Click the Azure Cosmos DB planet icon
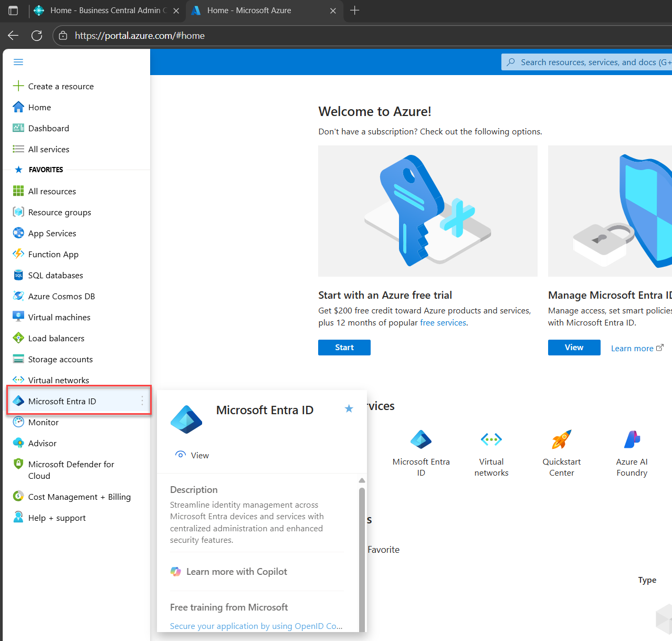The image size is (672, 641). pos(18,296)
